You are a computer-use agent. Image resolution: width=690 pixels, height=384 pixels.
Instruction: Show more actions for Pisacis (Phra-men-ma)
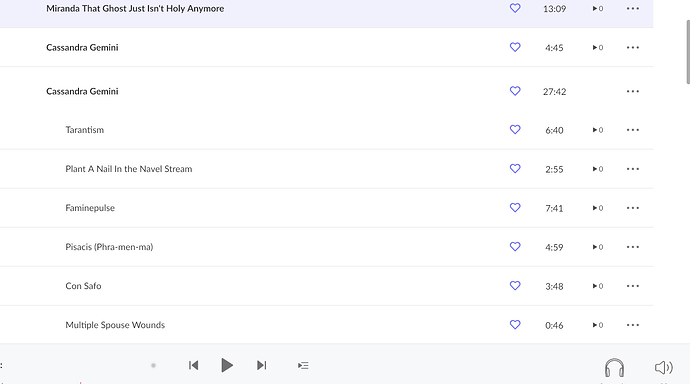(x=633, y=247)
